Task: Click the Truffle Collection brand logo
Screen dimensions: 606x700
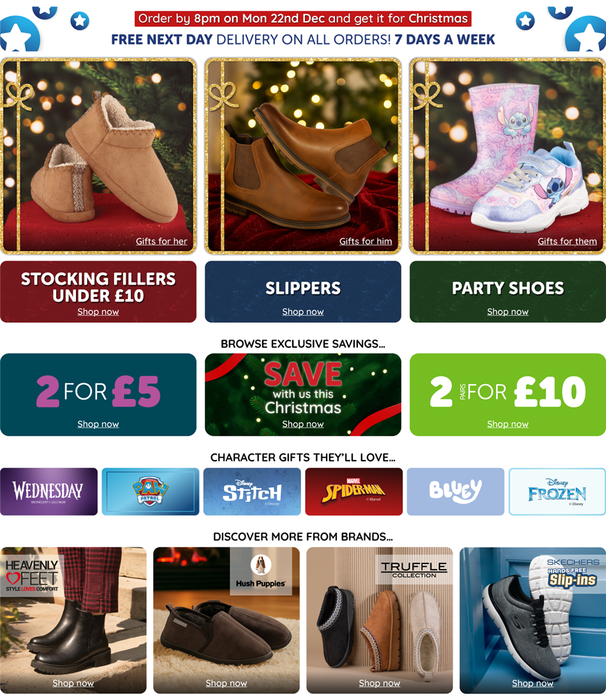Action: [413, 569]
